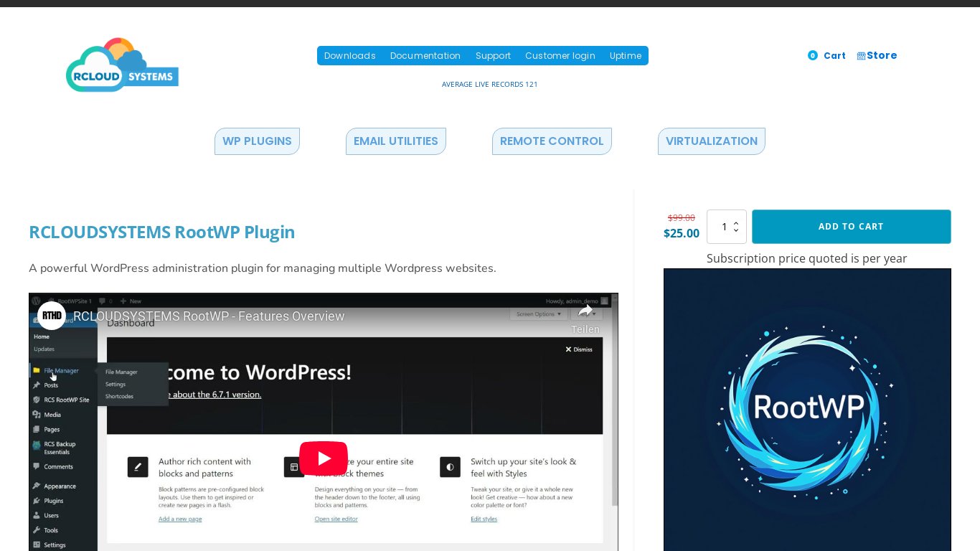
Task: Open the EMAIL UTILITIES category
Action: (x=396, y=141)
